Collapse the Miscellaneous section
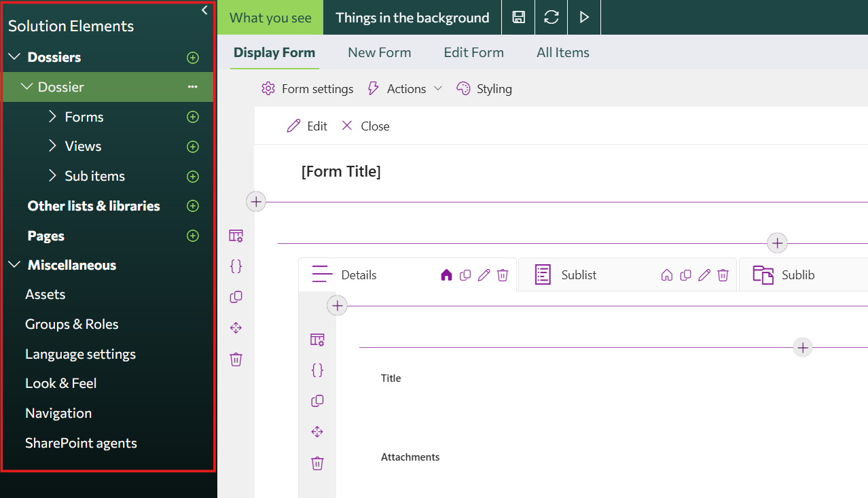Screen dimensions: 868x498 (x=14, y=265)
